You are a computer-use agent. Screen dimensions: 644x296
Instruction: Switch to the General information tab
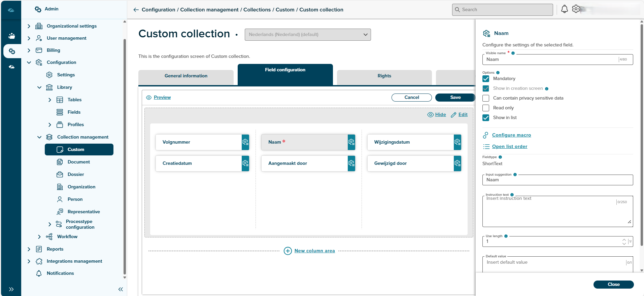coord(186,76)
